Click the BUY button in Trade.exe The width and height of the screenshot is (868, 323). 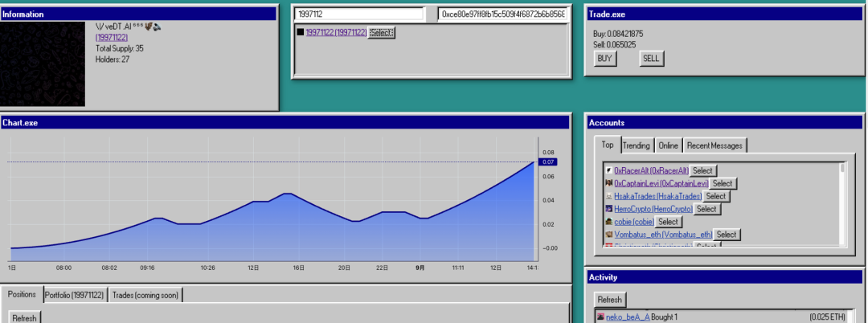[604, 59]
